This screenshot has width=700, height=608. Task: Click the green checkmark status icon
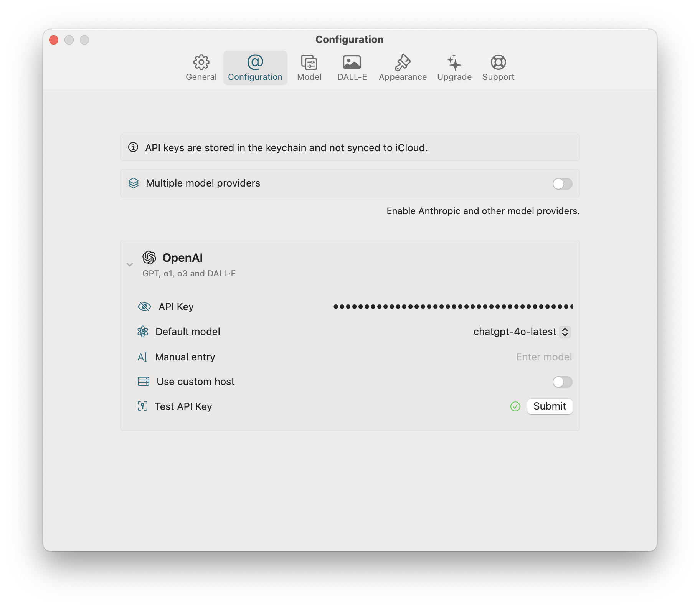[515, 406]
